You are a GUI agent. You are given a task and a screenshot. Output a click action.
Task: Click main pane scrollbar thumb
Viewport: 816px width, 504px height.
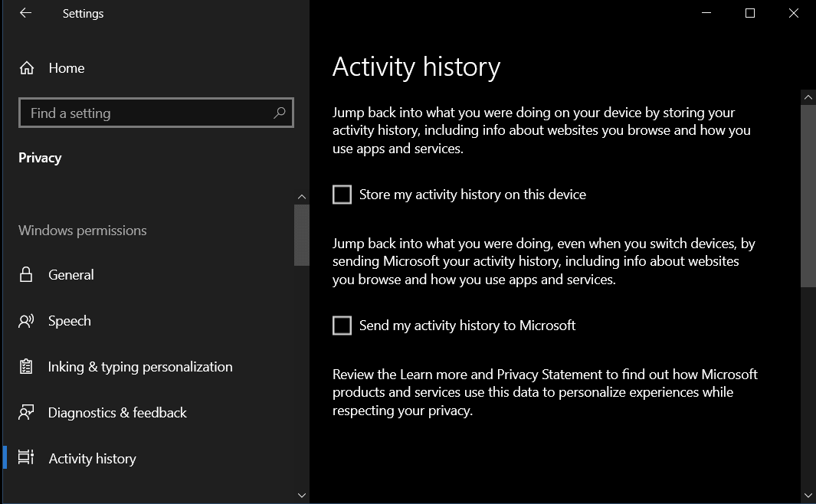(808, 195)
